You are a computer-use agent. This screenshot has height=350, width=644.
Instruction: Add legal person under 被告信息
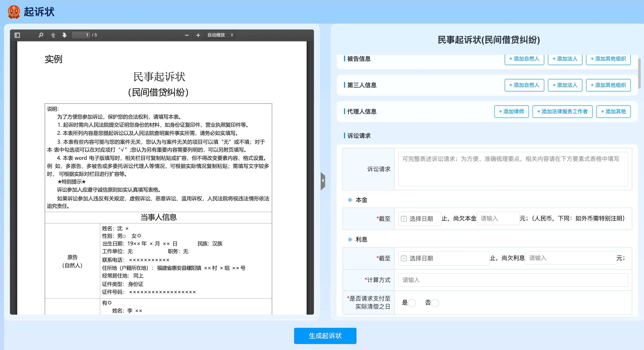(565, 59)
